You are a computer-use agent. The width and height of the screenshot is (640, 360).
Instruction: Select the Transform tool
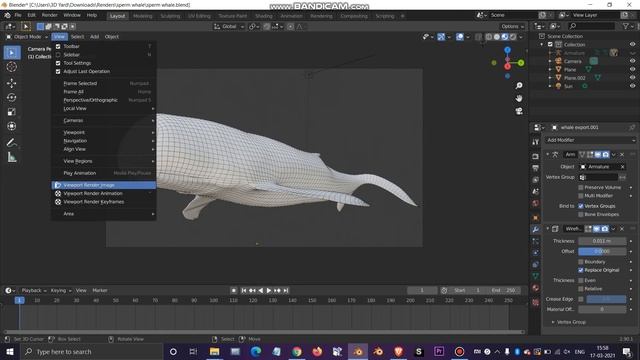pyautogui.click(x=11, y=126)
